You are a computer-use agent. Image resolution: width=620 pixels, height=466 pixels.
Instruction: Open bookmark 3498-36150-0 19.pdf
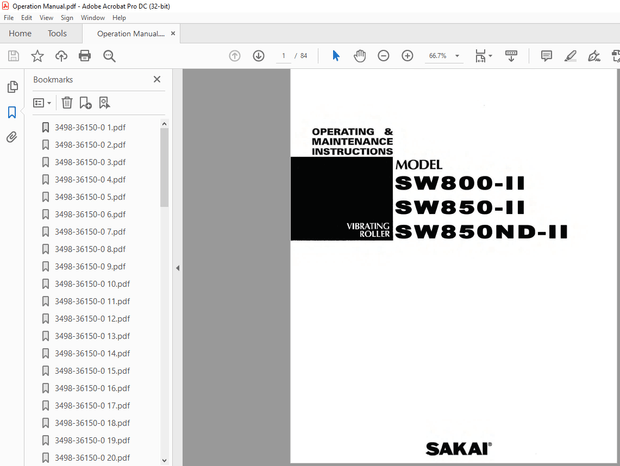click(x=92, y=440)
